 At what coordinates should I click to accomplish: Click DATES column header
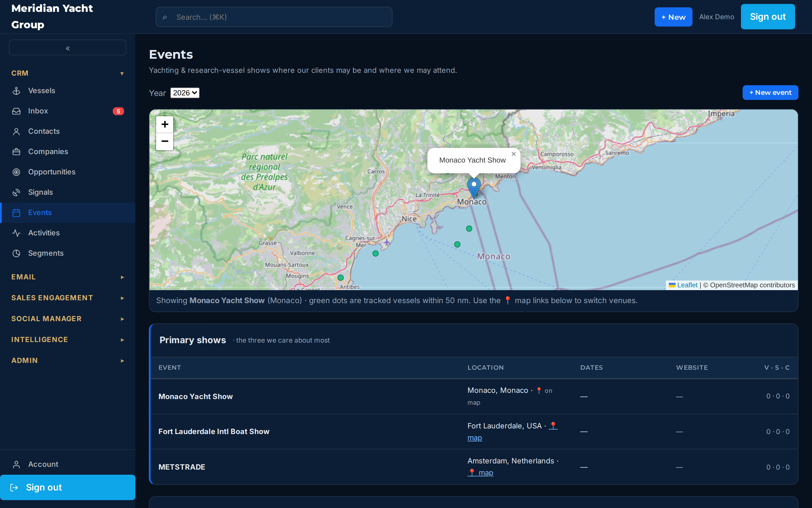(591, 367)
